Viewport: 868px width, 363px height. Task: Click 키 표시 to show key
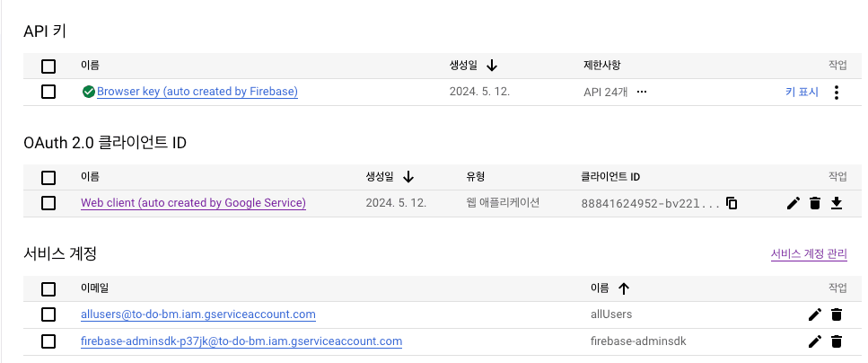[x=802, y=92]
